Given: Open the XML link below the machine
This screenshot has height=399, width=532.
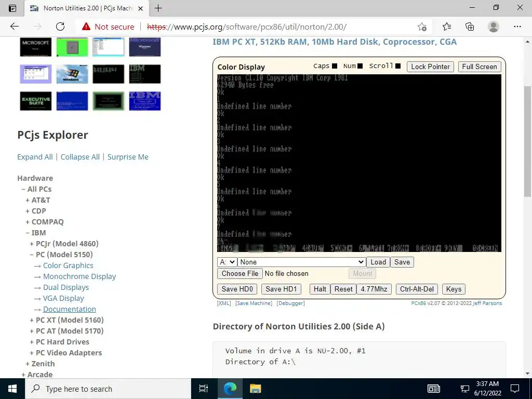Looking at the screenshot, I should coord(224,303).
